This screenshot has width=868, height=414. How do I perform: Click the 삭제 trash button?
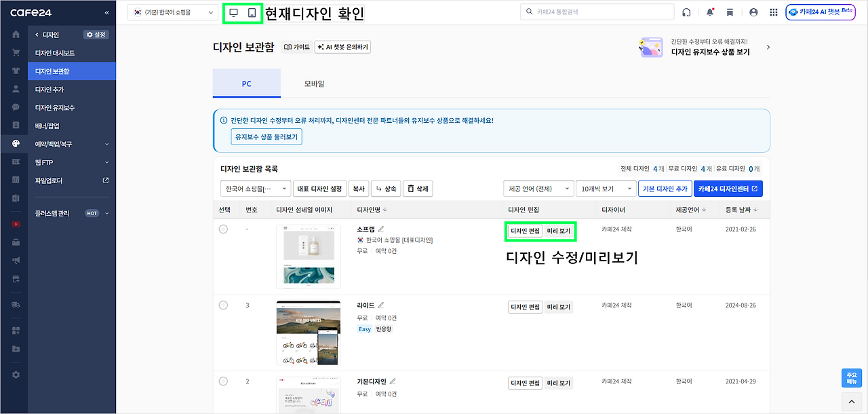click(x=418, y=189)
